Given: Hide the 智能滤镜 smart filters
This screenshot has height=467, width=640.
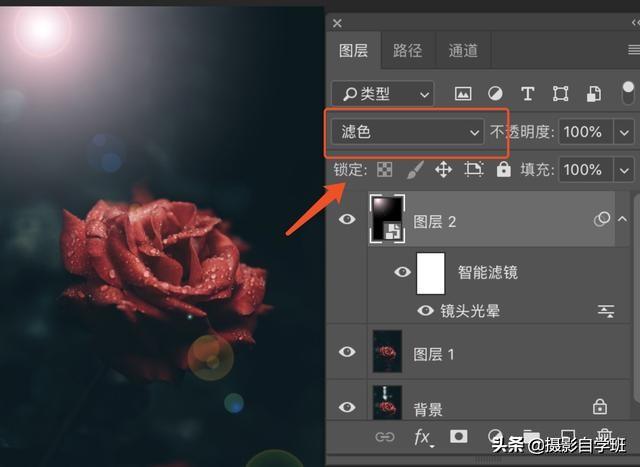Looking at the screenshot, I should click(402, 271).
